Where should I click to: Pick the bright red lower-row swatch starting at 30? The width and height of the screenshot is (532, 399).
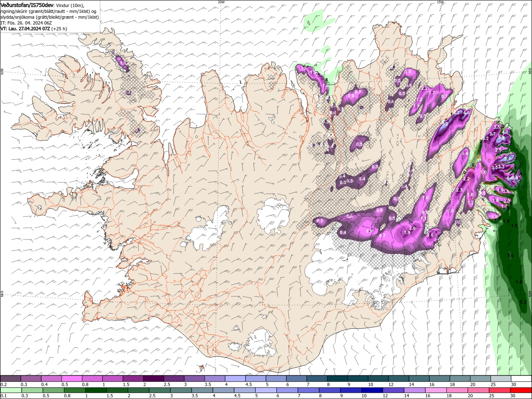521,390
